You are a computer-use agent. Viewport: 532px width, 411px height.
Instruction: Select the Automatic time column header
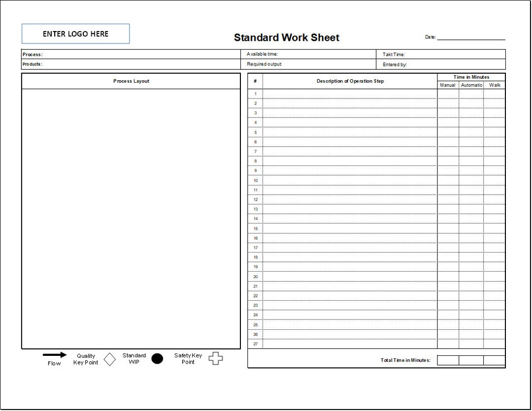pyautogui.click(x=471, y=85)
